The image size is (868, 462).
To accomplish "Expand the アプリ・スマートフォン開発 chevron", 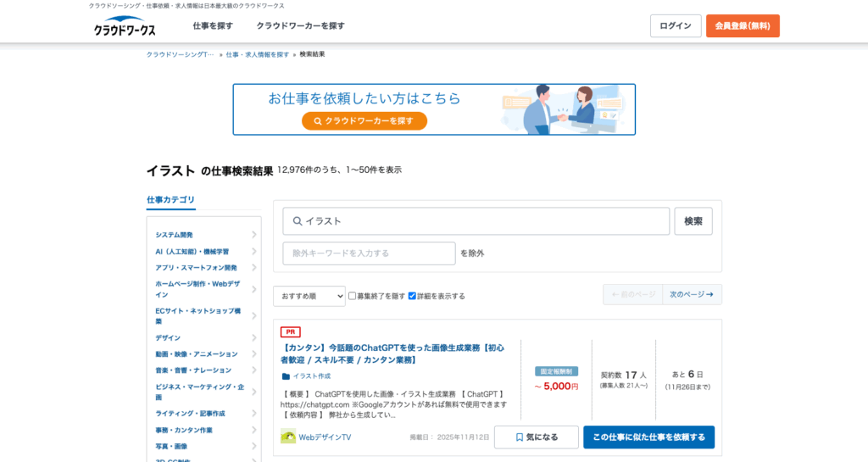I will tap(254, 267).
